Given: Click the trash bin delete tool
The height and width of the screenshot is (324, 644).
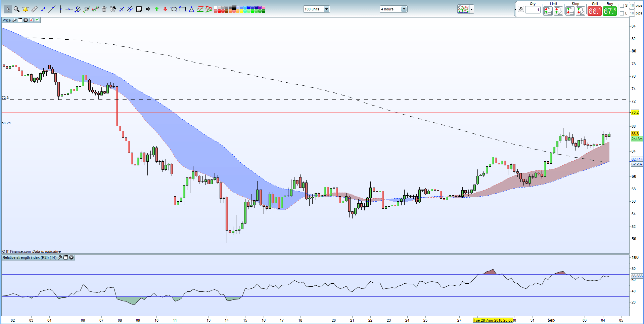Looking at the screenshot, I should [104, 9].
